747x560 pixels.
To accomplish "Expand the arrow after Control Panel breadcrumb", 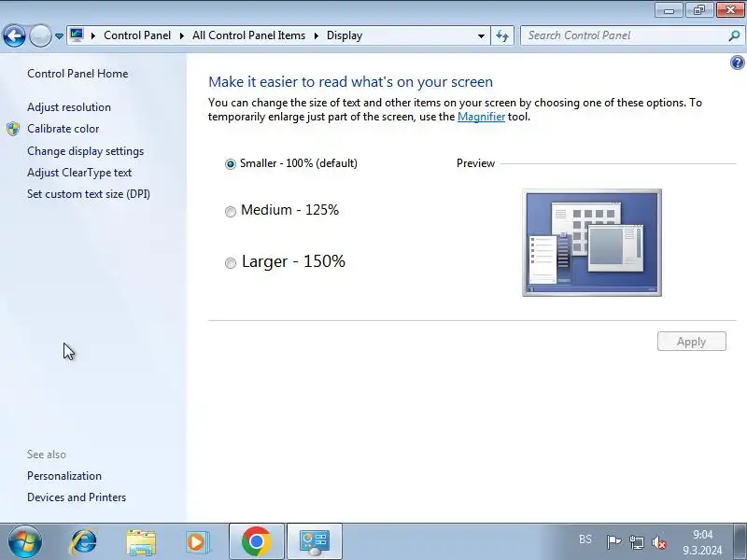I will tap(181, 35).
